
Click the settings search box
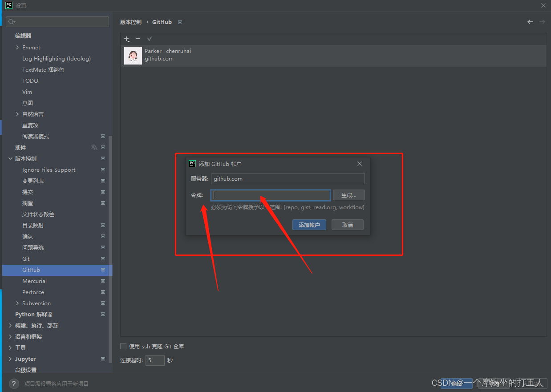point(57,22)
